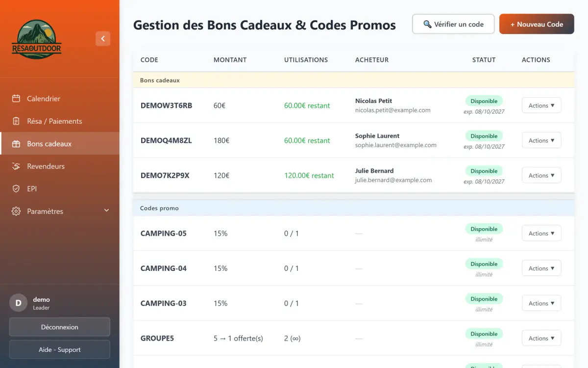Select the code CAMPING-05

(x=163, y=234)
